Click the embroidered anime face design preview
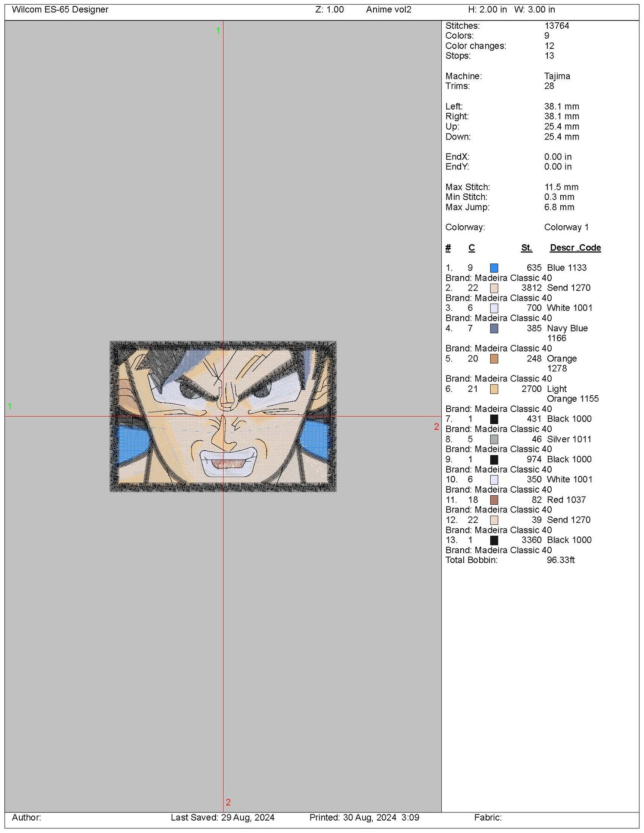The height and width of the screenshot is (833, 644). tap(223, 416)
